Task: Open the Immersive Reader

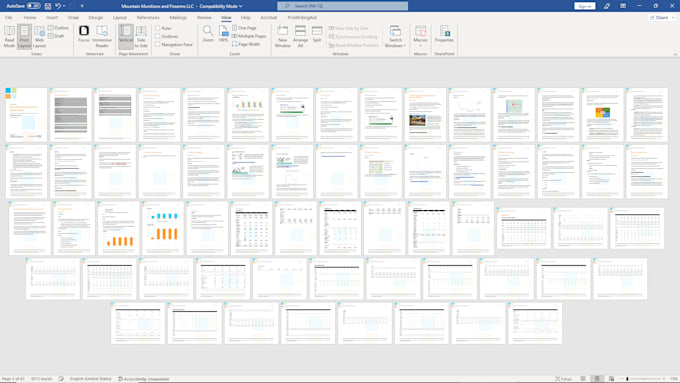Action: point(102,36)
